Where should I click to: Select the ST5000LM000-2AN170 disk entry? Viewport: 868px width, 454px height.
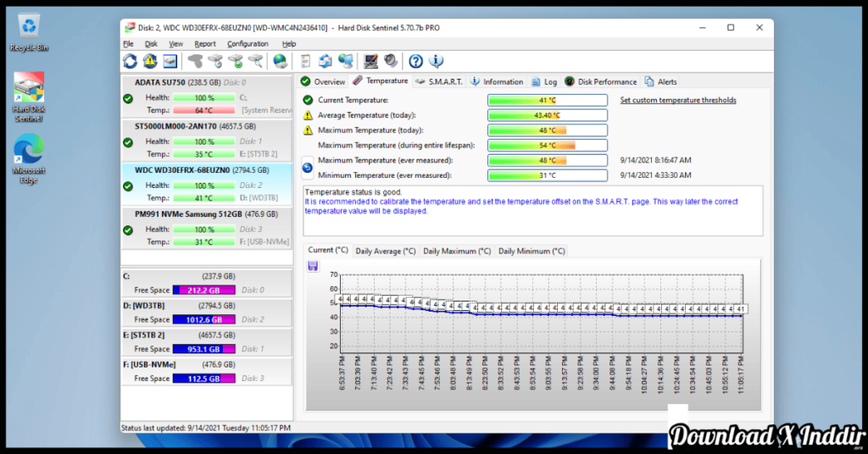point(207,141)
